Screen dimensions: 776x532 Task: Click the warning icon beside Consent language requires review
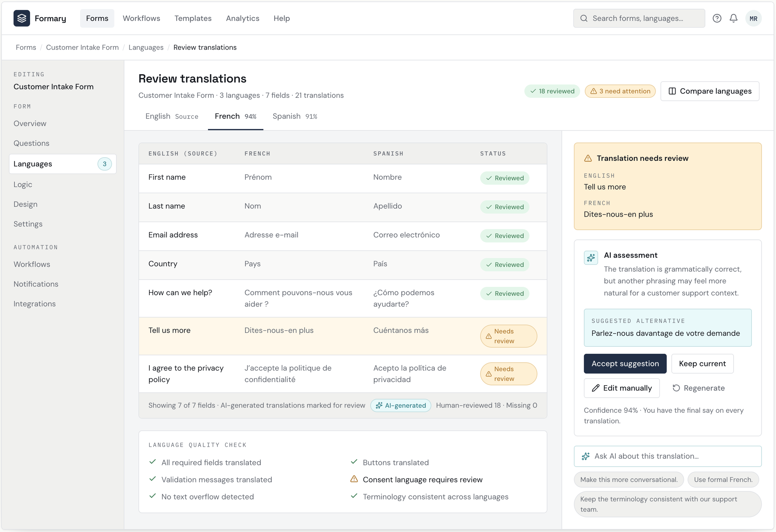coord(354,479)
